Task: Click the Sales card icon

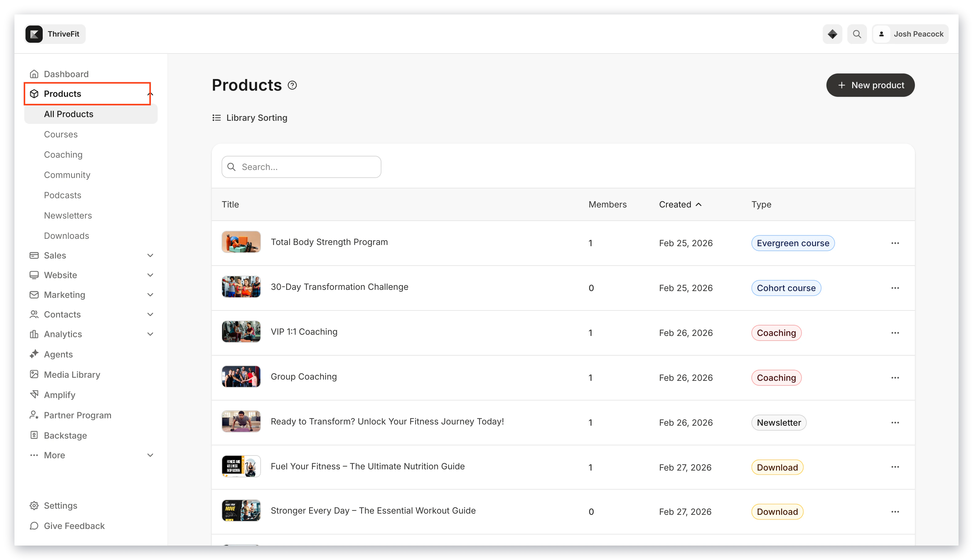Action: coord(34,255)
